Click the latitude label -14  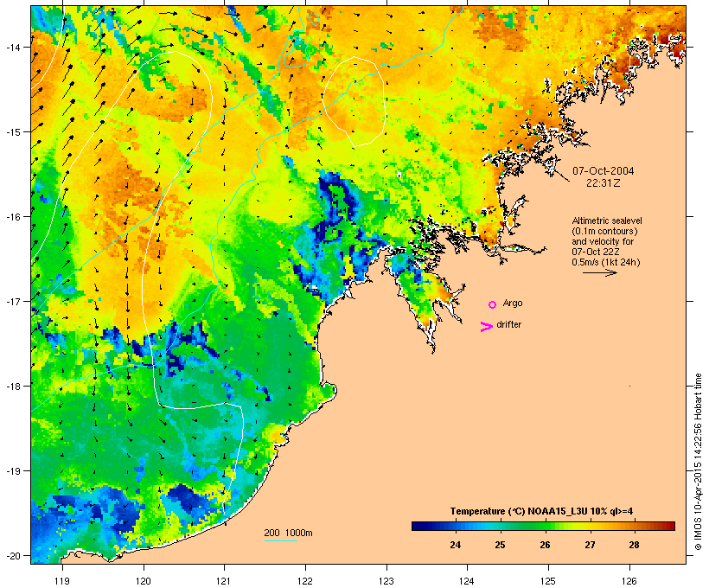pyautogui.click(x=12, y=47)
